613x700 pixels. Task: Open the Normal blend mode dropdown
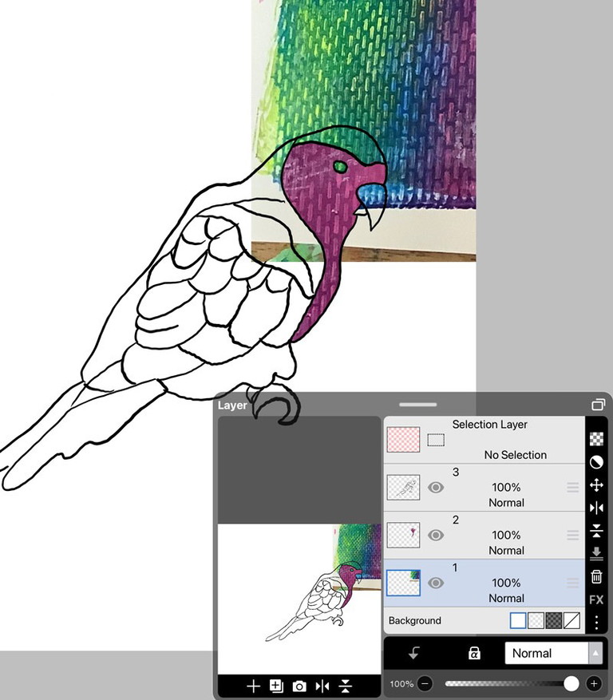[x=554, y=653]
